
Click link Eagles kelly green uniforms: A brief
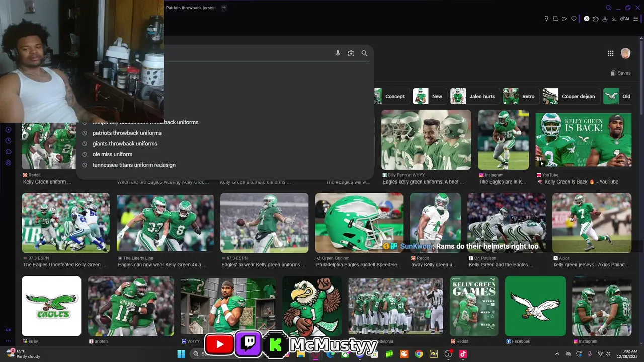[x=423, y=182]
